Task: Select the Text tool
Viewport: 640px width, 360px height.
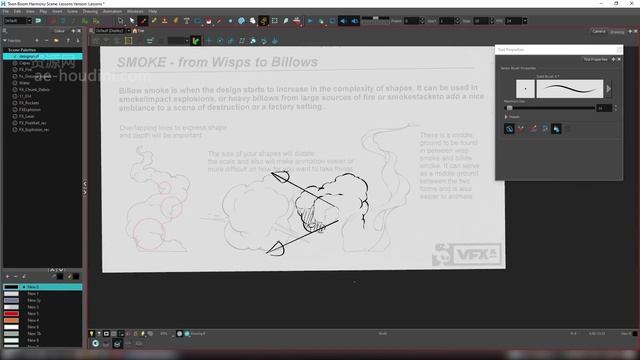Action: (x=187, y=20)
